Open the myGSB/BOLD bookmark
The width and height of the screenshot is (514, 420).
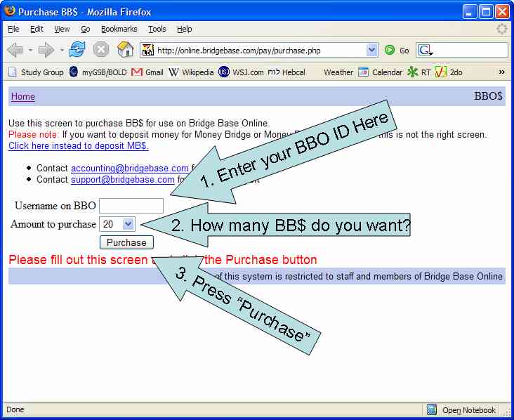[x=98, y=72]
